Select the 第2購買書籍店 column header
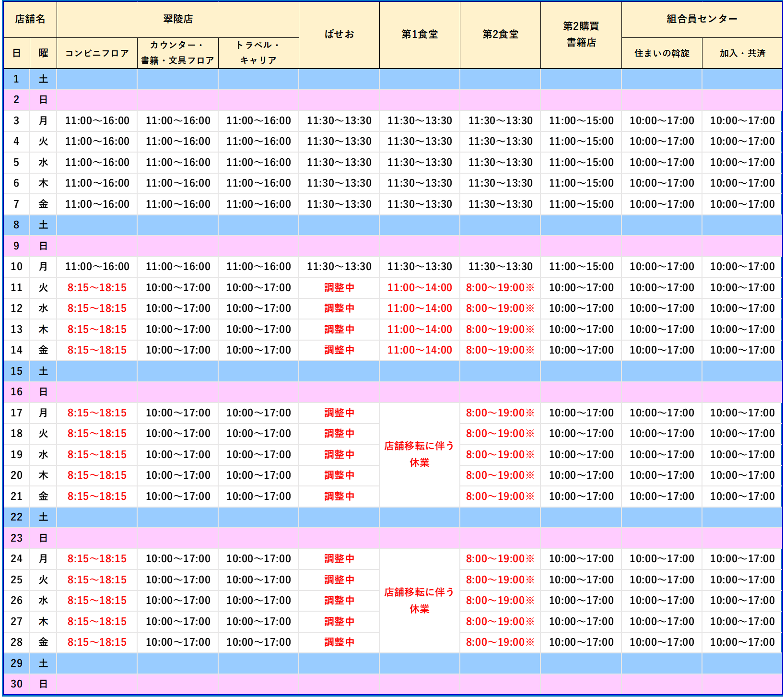The width and height of the screenshot is (784, 698). coord(581,35)
